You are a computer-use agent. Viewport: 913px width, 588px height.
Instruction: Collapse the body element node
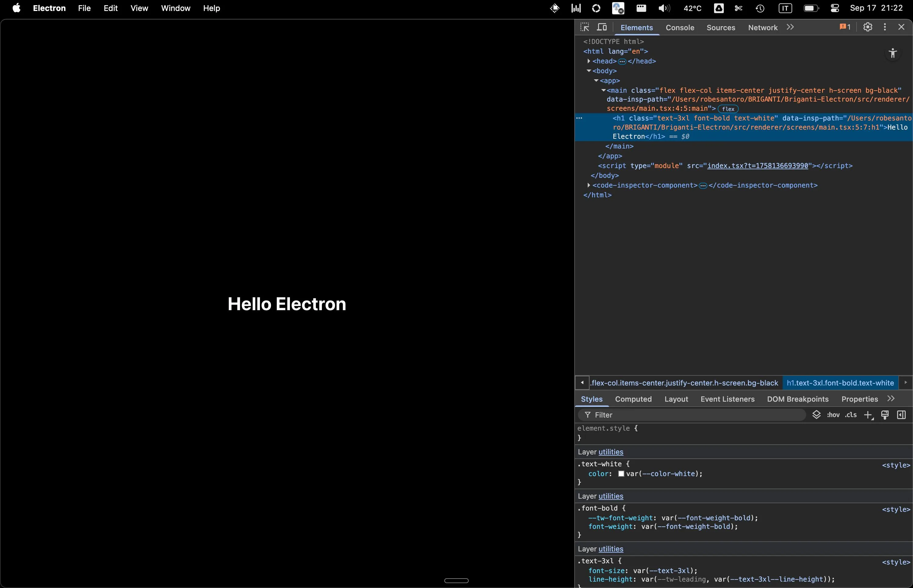(589, 71)
